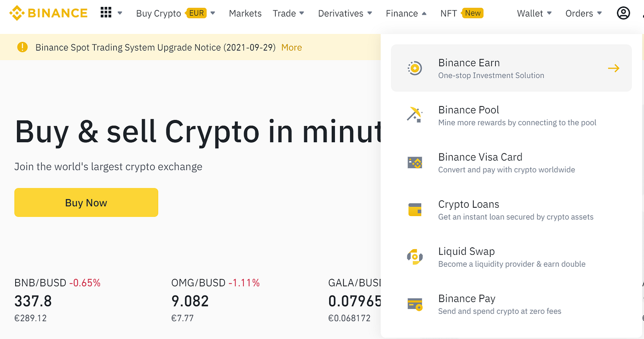Click the €0.068172 value
The width and height of the screenshot is (644, 339).
[349, 318]
